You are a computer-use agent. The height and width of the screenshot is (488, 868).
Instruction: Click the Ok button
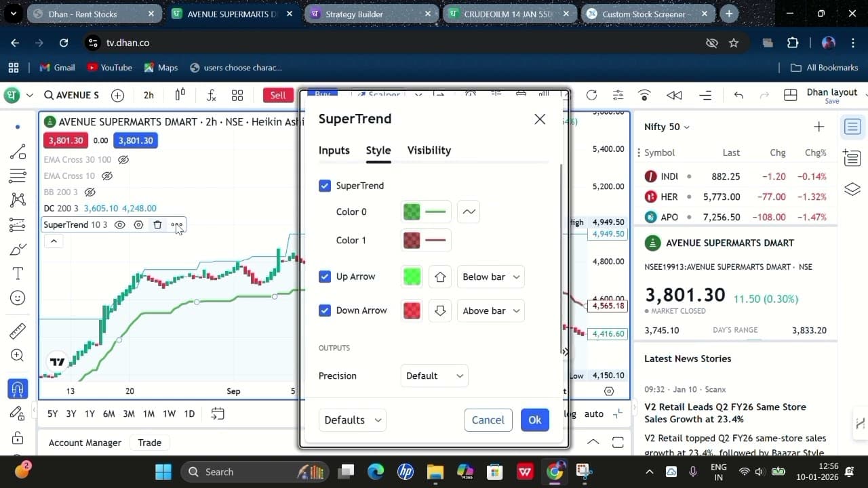click(x=535, y=420)
